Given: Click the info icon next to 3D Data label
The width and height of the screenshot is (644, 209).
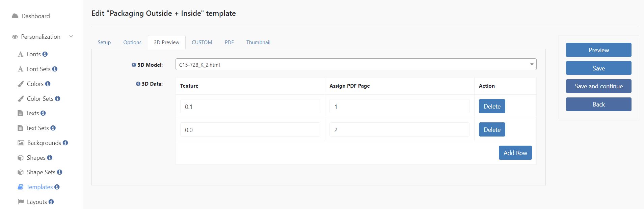Looking at the screenshot, I should coord(138,84).
